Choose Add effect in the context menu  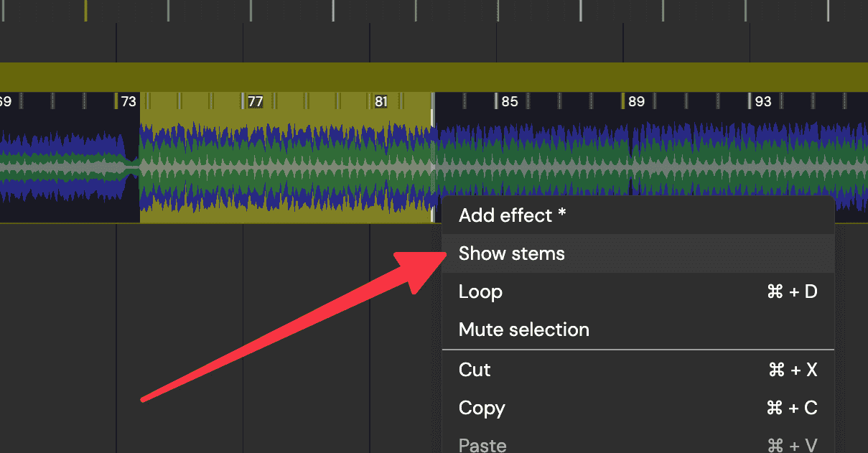pos(511,215)
